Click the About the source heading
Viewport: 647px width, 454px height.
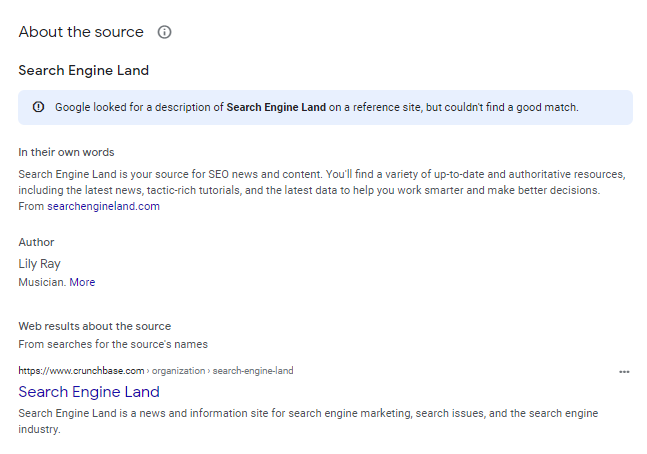(81, 32)
